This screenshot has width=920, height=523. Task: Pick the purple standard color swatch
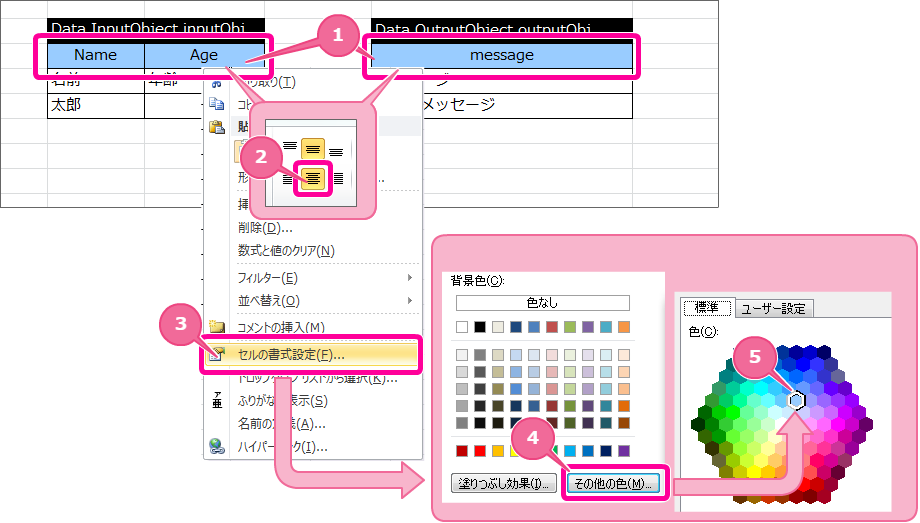click(x=624, y=451)
